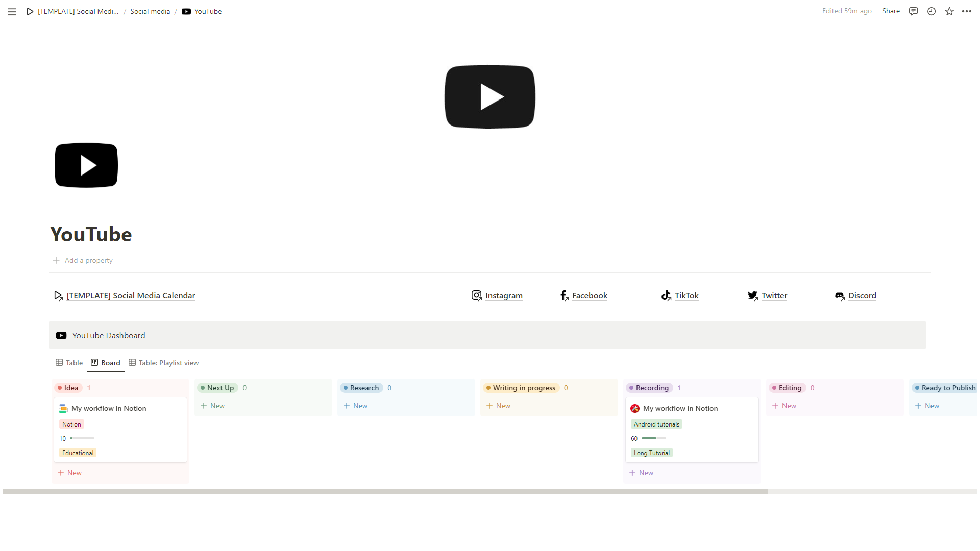The height and width of the screenshot is (551, 980).
Task: Click plus icon beside Add a property
Action: point(56,260)
